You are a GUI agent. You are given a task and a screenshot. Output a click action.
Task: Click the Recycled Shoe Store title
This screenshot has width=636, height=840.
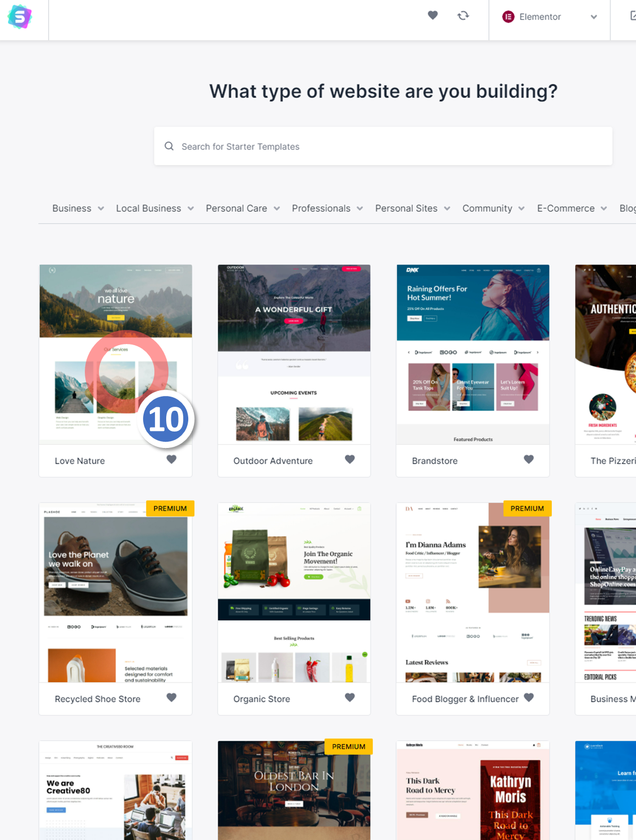click(98, 699)
